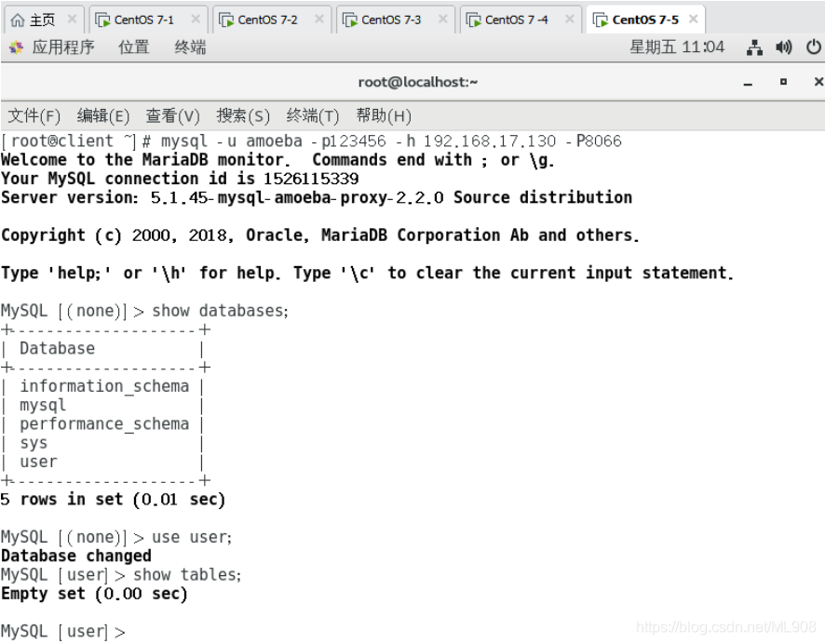The image size is (825, 644).
Task: Click the network connection status icon
Action: [x=754, y=47]
